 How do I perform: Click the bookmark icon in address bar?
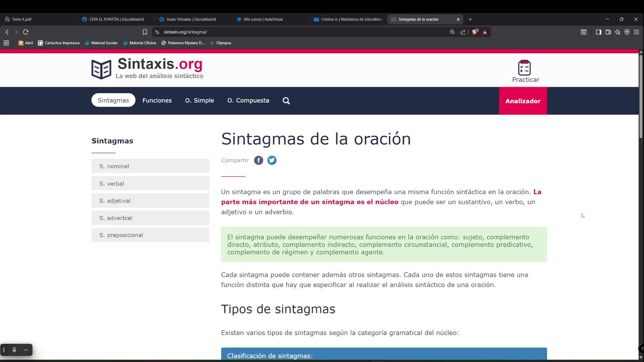pos(145,32)
